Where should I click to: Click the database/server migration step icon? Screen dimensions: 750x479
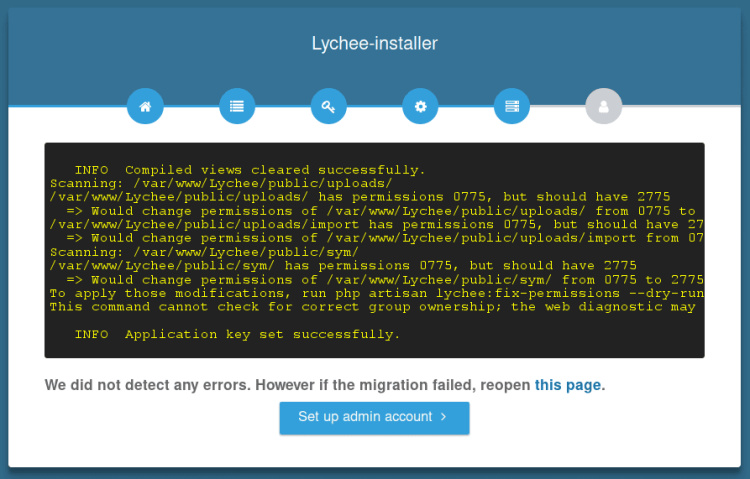click(x=512, y=106)
